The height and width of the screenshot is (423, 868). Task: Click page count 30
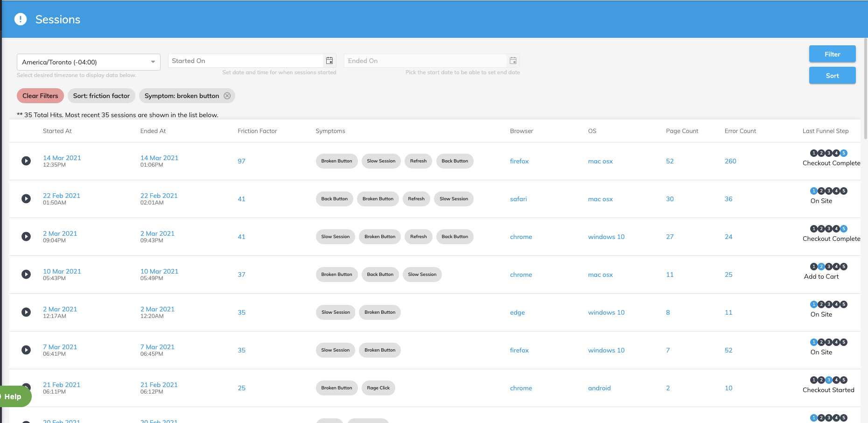[670, 199]
